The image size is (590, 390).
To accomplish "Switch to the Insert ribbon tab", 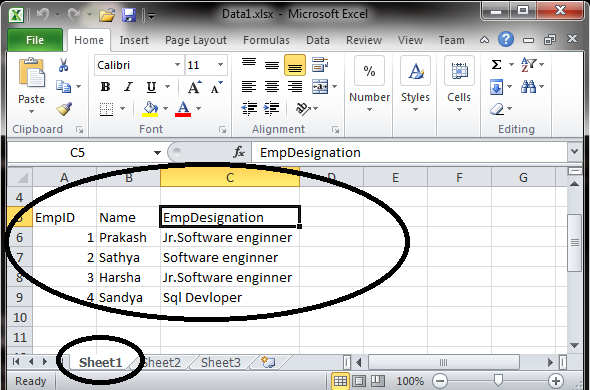I will pyautogui.click(x=134, y=40).
